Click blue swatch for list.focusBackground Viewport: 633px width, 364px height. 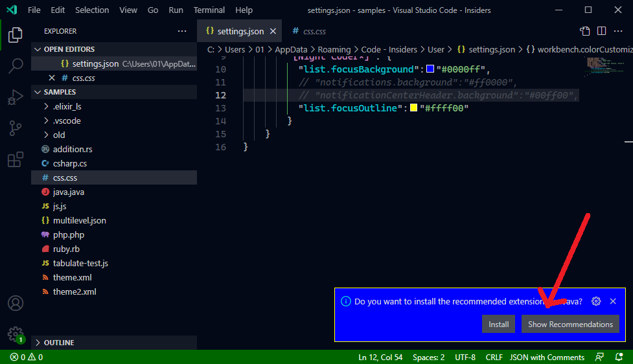point(430,69)
